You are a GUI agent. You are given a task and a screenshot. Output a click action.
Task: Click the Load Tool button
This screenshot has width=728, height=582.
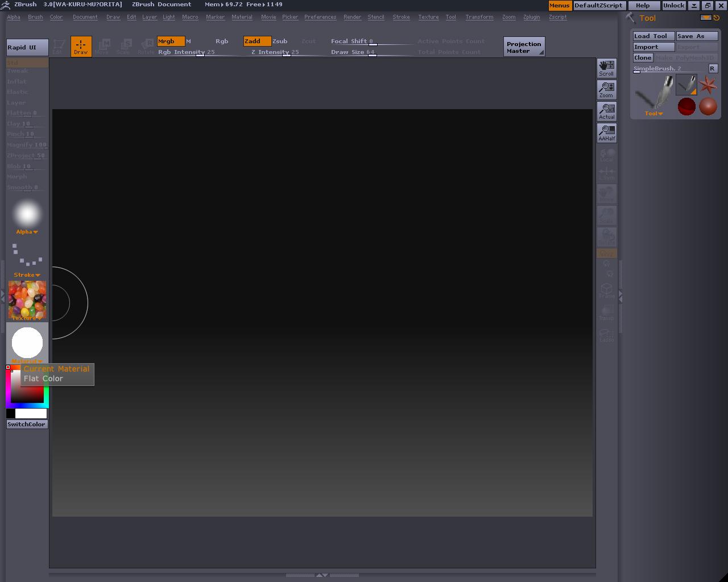click(654, 36)
